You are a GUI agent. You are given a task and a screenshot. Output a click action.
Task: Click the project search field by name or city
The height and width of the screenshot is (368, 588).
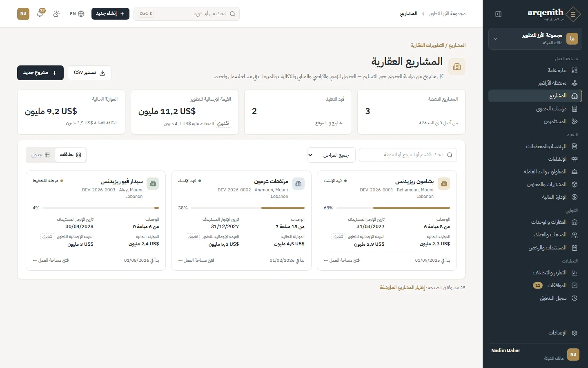[x=408, y=155]
